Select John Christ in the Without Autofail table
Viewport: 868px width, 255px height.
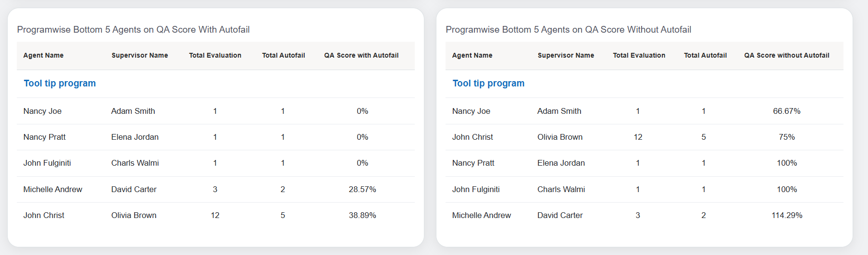pos(472,137)
